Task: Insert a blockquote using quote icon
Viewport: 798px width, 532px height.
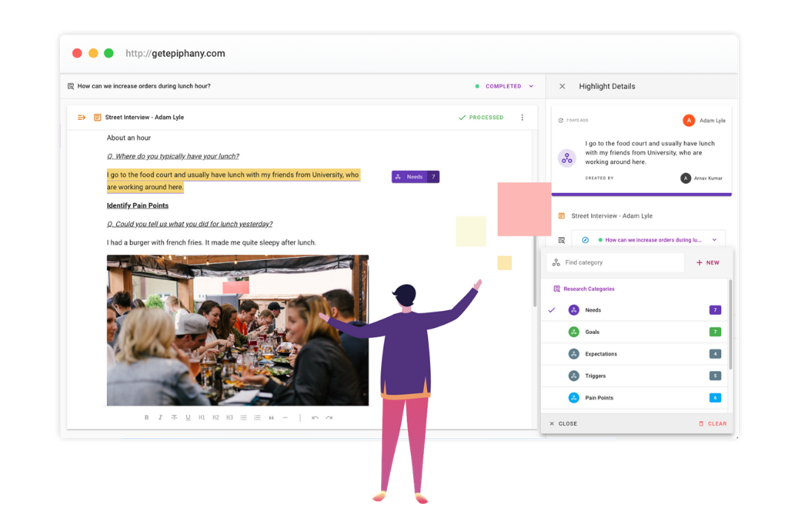Action: click(271, 417)
